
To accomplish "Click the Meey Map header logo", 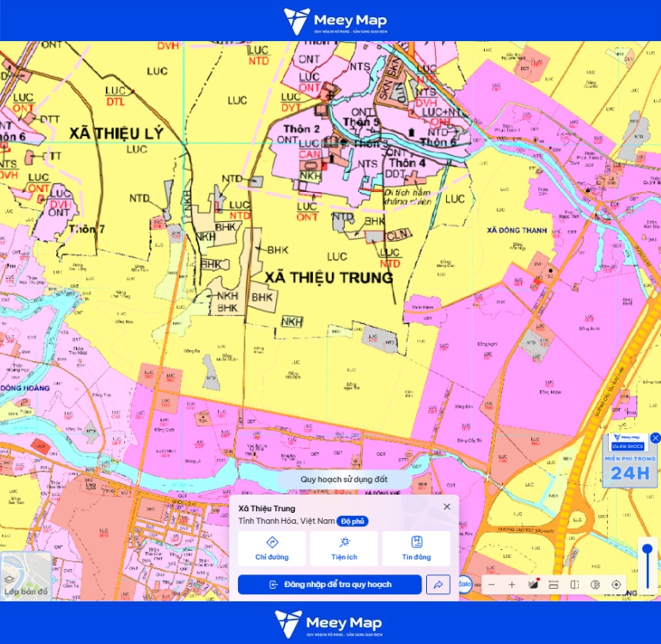I will [x=335, y=21].
